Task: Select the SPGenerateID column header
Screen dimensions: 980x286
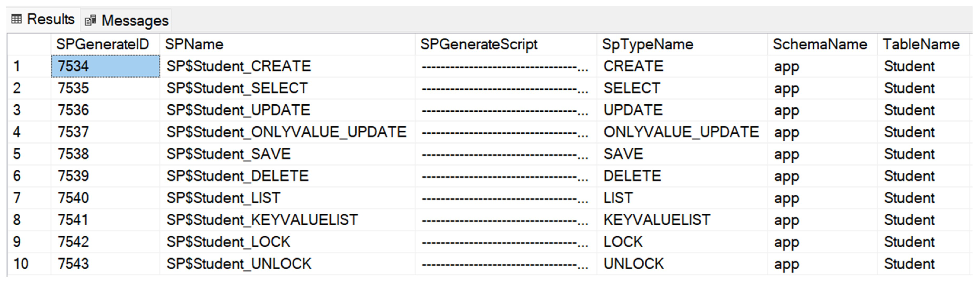Action: (102, 45)
